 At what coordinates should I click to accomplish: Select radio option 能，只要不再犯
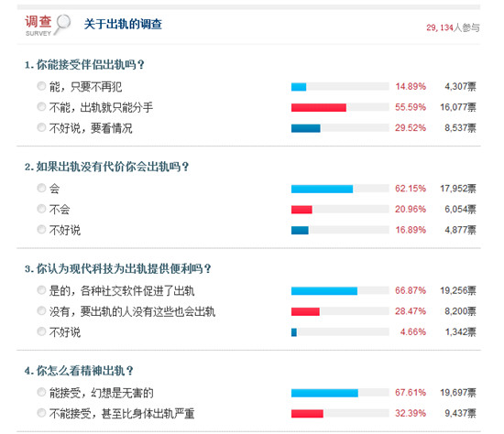click(41, 86)
